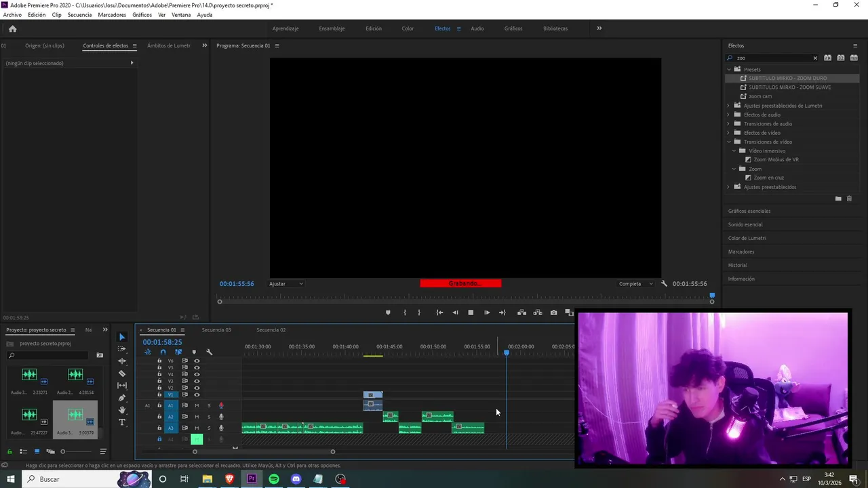Collapse Transiciones de vídeo folder

pos(729,142)
